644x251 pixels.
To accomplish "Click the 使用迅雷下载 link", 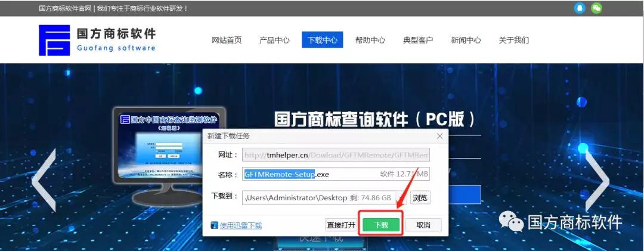I will click(241, 225).
